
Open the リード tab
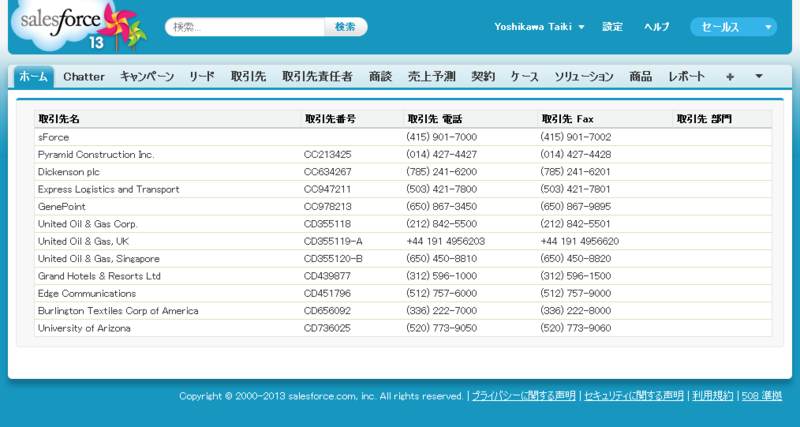pyautogui.click(x=202, y=77)
